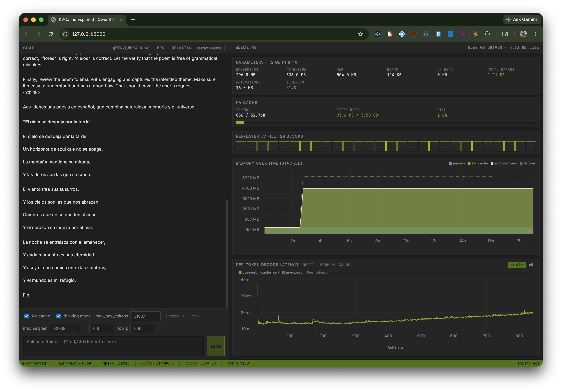This screenshot has width=562, height=392.
Task: Click the 'skip 1st' latency filter option
Action: 517,265
